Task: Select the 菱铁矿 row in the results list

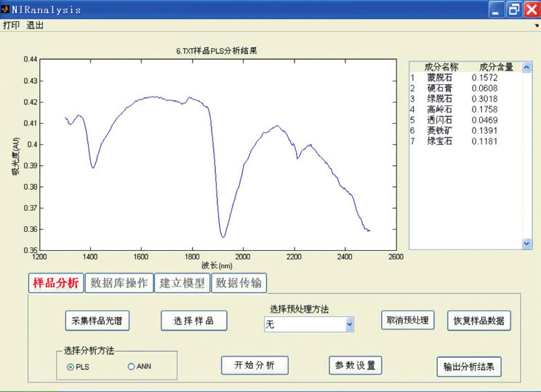Action: point(465,131)
